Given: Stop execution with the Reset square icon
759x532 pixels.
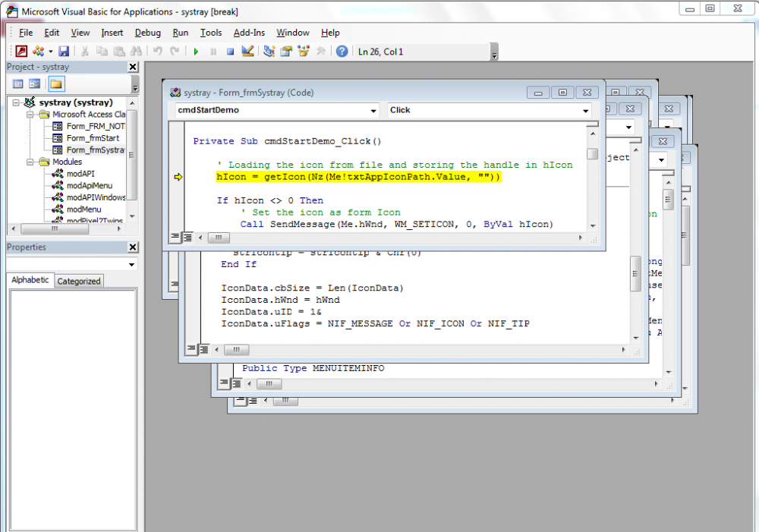Looking at the screenshot, I should pyautogui.click(x=231, y=52).
